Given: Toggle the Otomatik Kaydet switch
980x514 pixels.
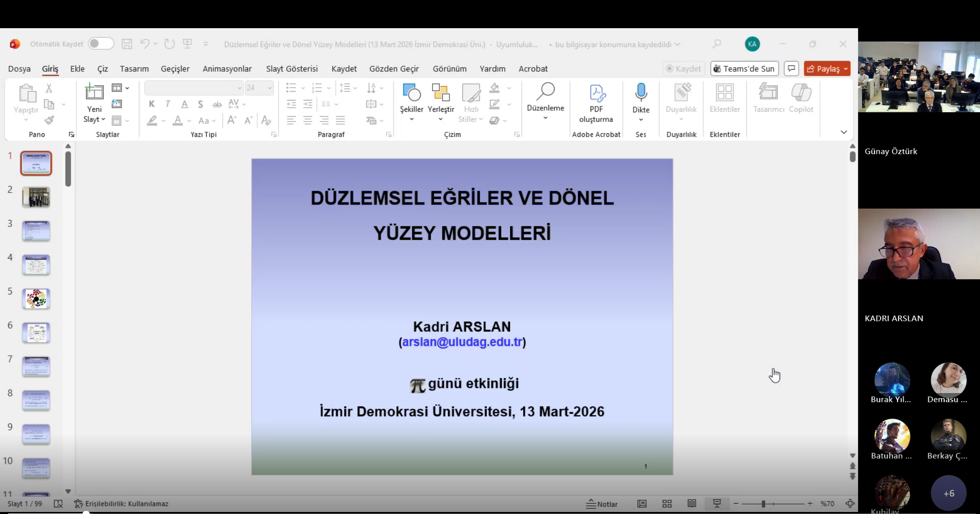Looking at the screenshot, I should tap(100, 44).
